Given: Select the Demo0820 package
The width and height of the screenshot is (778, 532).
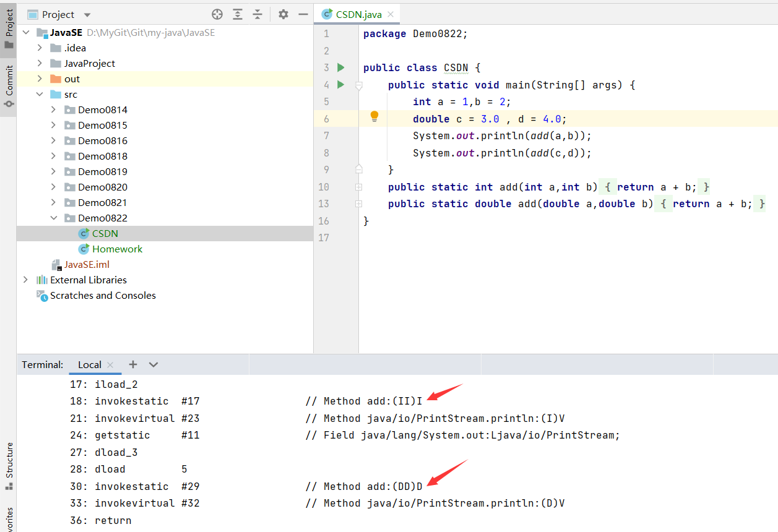Looking at the screenshot, I should click(103, 187).
